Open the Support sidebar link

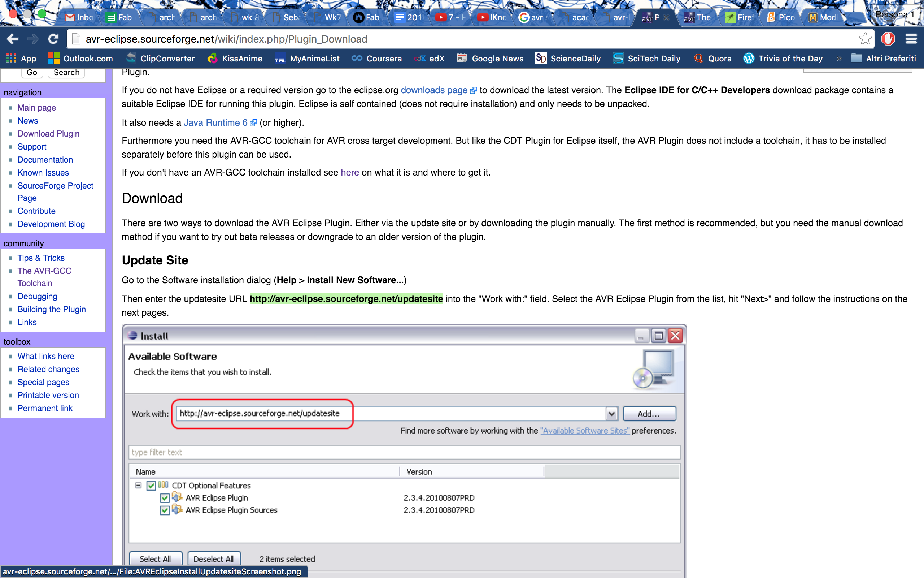32,147
